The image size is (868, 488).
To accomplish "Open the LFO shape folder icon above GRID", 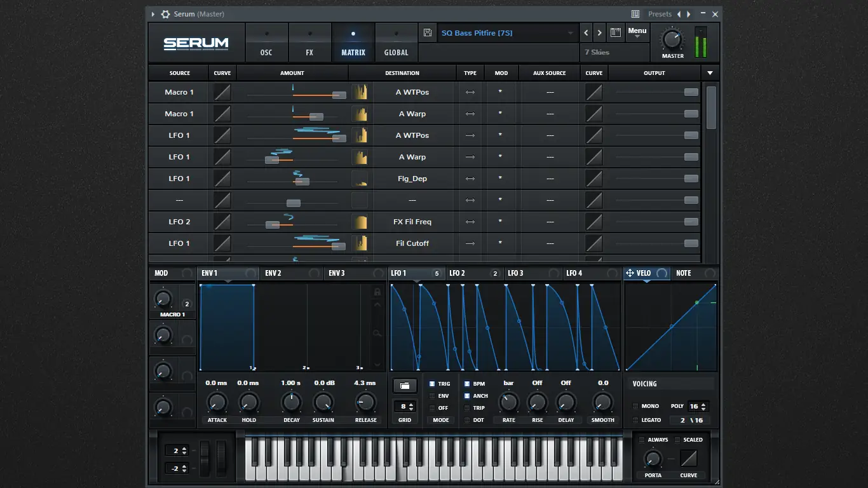I will 405,386.
